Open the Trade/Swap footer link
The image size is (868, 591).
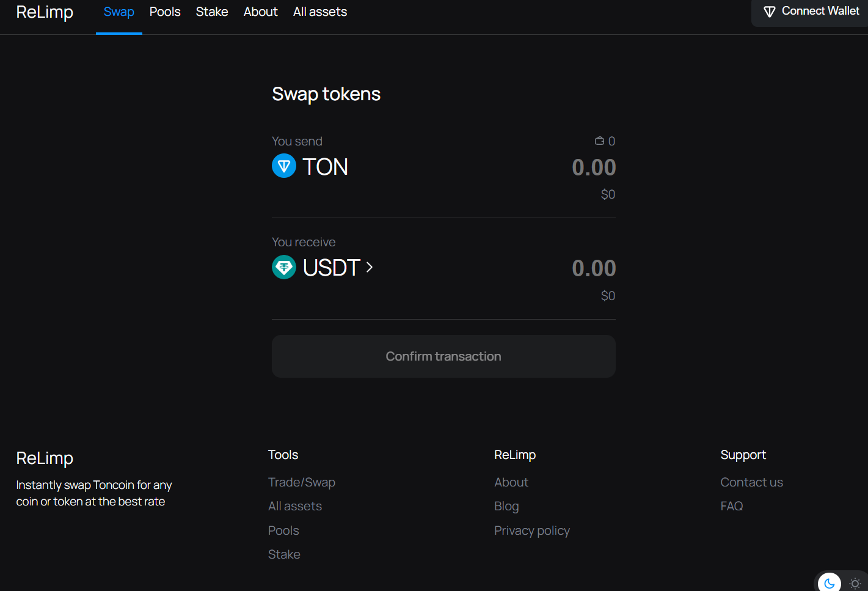[302, 482]
